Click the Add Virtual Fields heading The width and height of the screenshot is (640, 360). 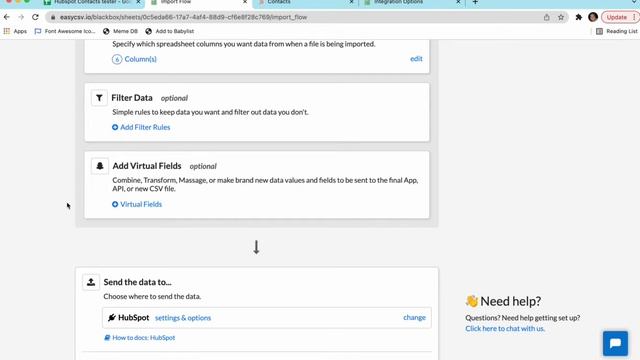pos(147,166)
